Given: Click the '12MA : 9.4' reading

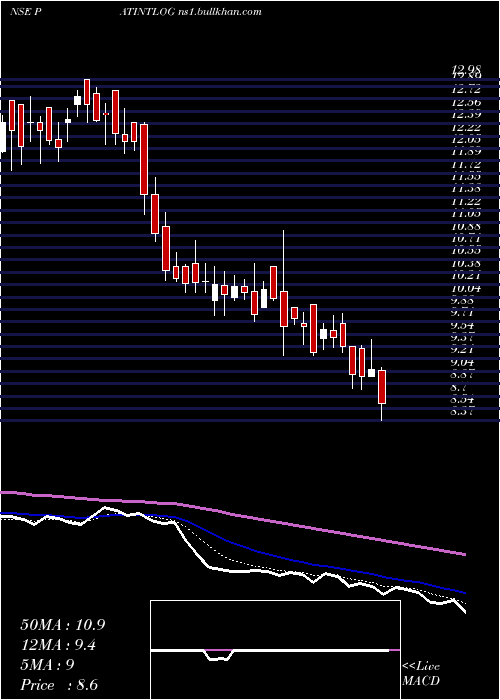Looking at the screenshot, I should 58,645.
